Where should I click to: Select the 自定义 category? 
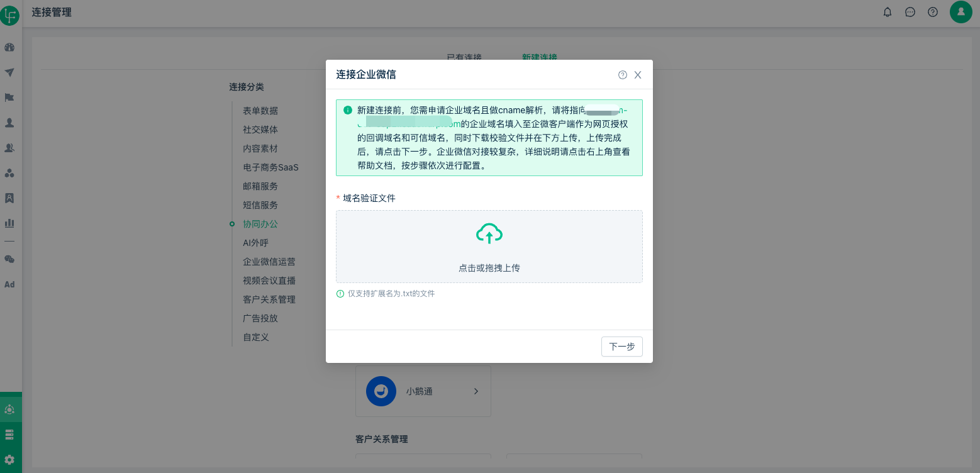pos(256,337)
